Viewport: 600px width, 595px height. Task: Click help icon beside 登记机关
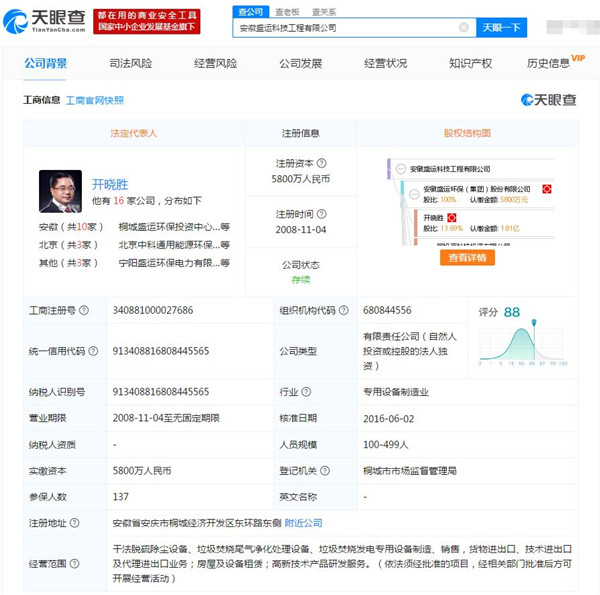coord(327,470)
